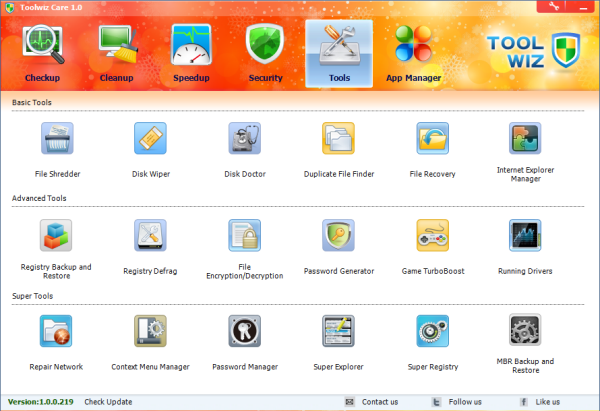
Task: Click the File Shredder label
Action: [57, 174]
